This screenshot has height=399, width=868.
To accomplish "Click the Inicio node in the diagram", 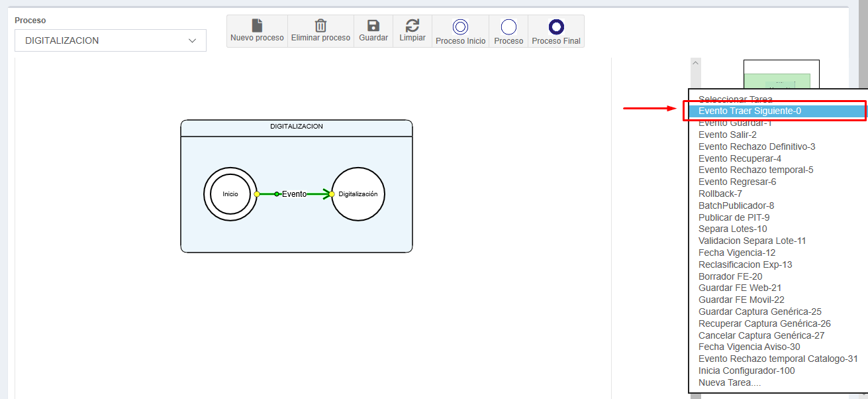I will coord(230,194).
